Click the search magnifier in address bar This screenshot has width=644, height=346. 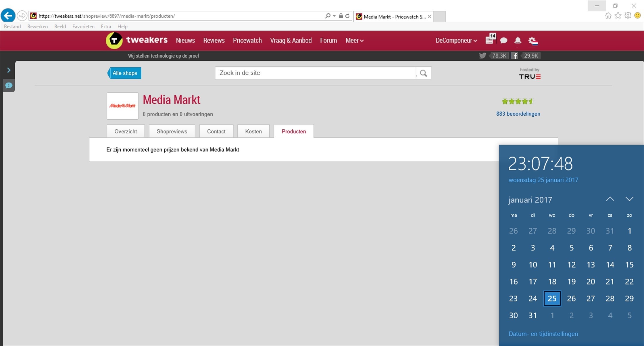(x=328, y=16)
